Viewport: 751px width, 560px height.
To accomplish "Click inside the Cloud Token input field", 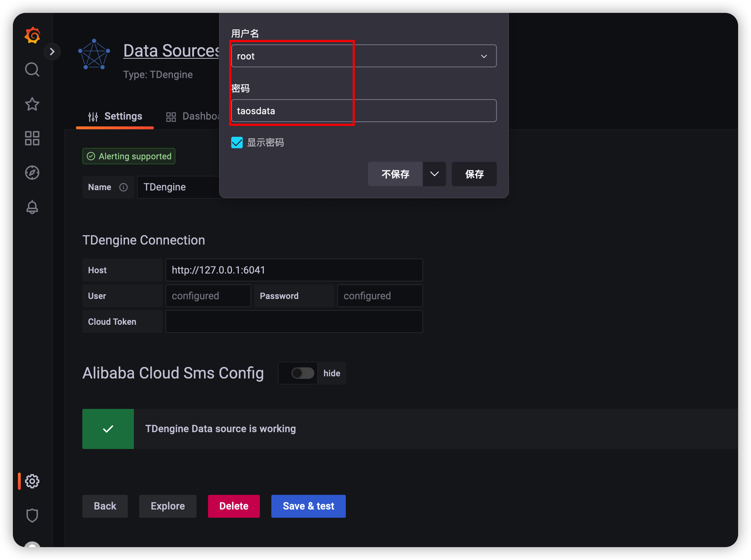I will [294, 322].
